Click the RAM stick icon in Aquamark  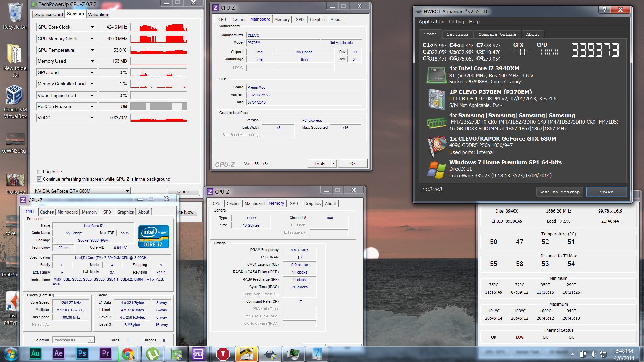pyautogui.click(x=436, y=123)
